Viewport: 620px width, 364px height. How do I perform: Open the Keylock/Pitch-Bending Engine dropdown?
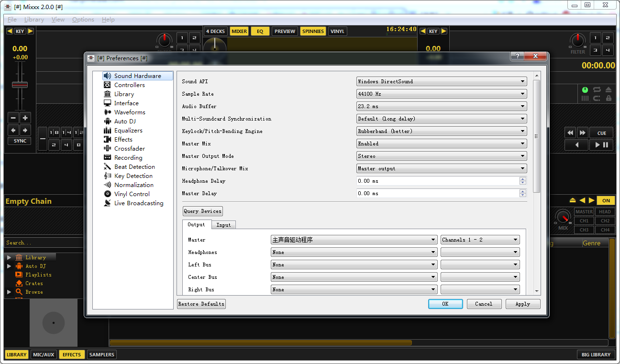(441, 132)
